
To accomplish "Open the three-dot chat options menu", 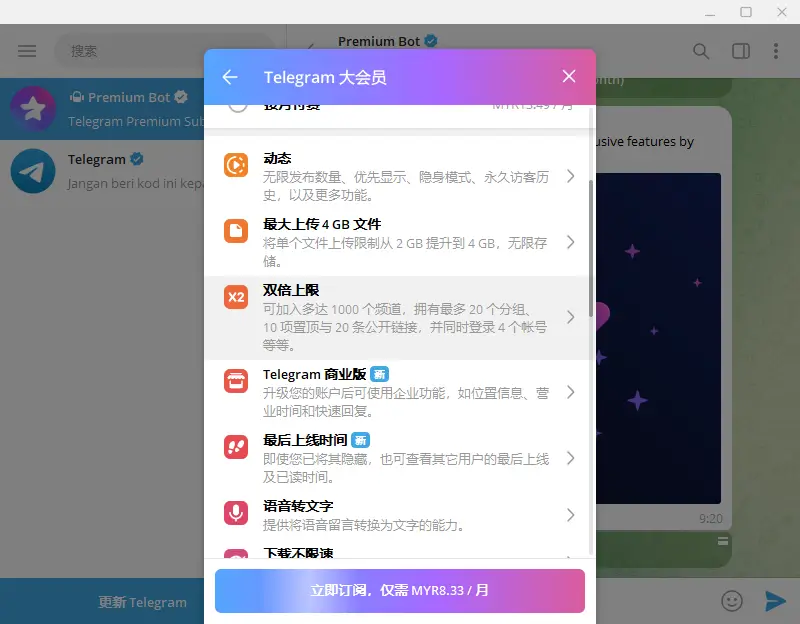I will click(776, 51).
